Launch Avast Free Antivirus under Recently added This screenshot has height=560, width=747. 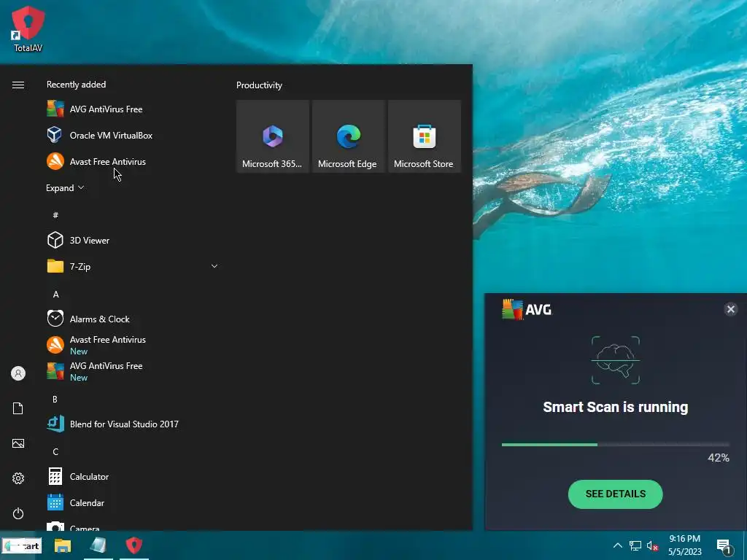coord(133,161)
